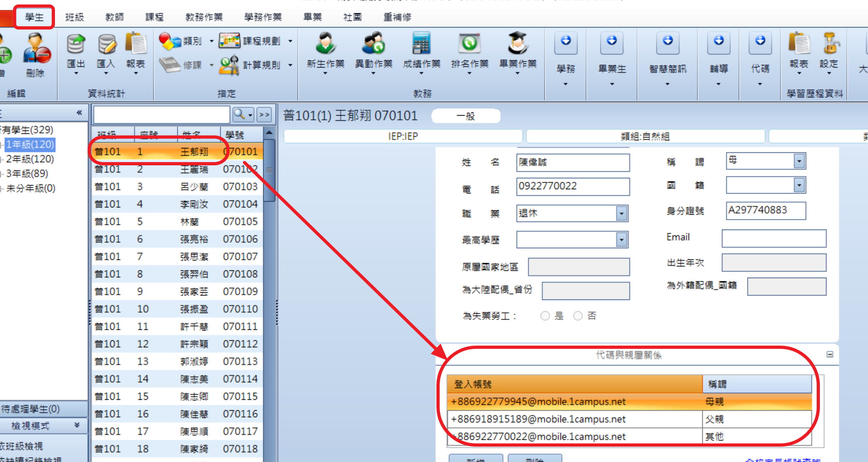
Task: Switch to the 學生 tab
Action: tap(34, 17)
